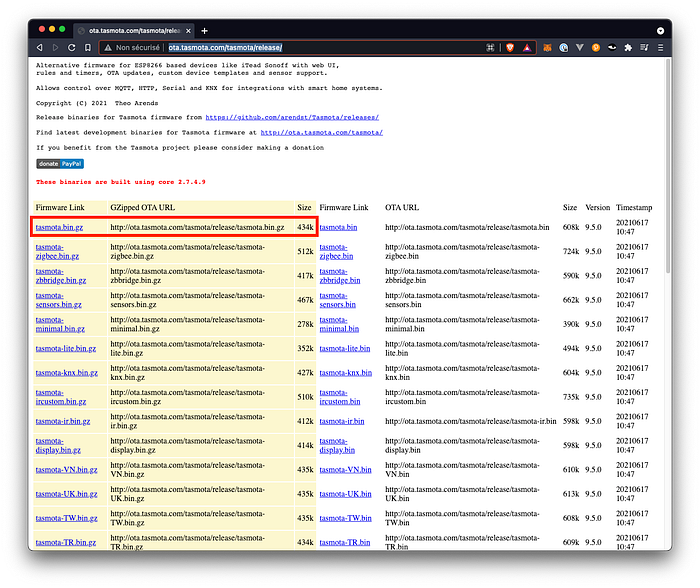Click the QR code icon in the address bar
Image resolution: width=700 pixels, height=588 pixels.
pyautogui.click(x=490, y=48)
